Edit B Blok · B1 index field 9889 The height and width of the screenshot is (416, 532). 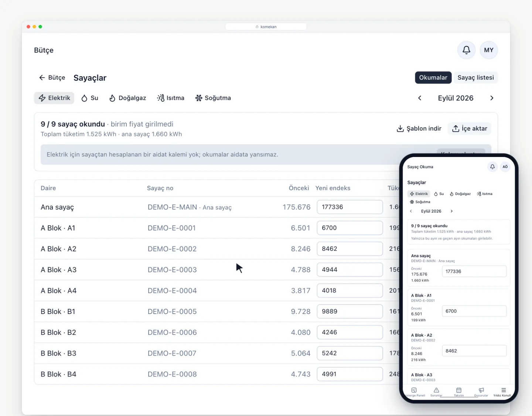(349, 311)
